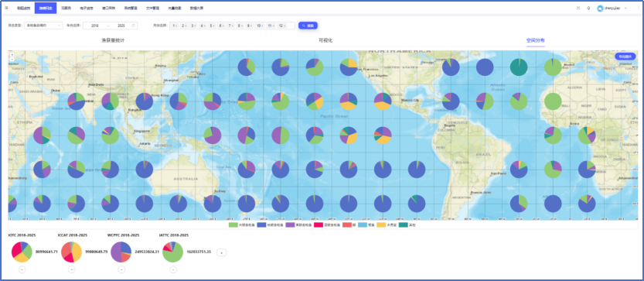Viewport: 644px width, 281px height.
Task: Remove month 12 tag from month selector
Action: click(284, 26)
